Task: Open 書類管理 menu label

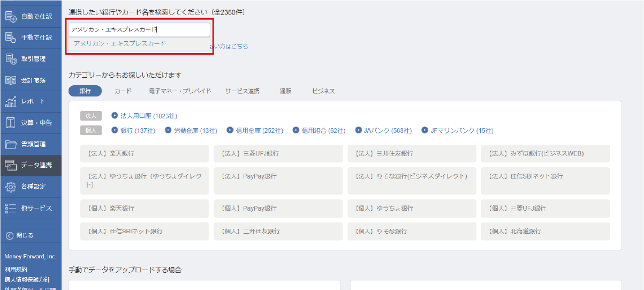Action: (34, 144)
